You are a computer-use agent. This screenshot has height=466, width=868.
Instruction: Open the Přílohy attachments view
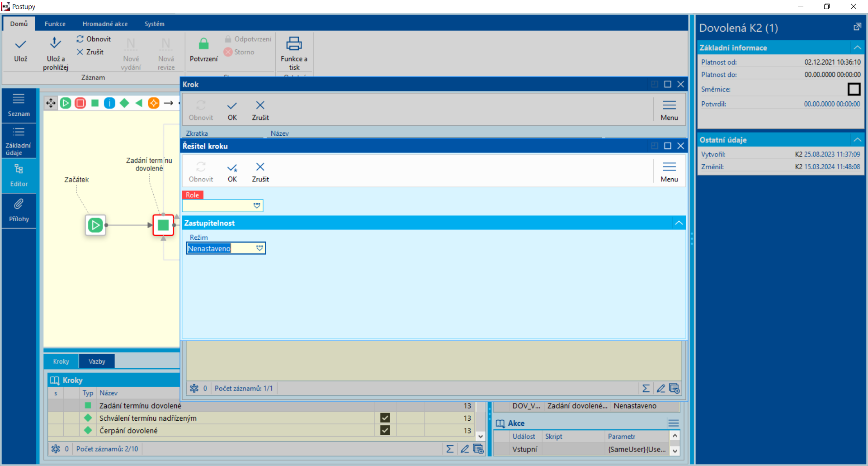click(19, 211)
